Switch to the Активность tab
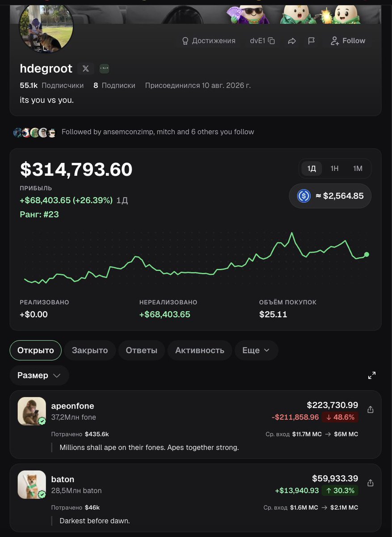 coord(200,350)
